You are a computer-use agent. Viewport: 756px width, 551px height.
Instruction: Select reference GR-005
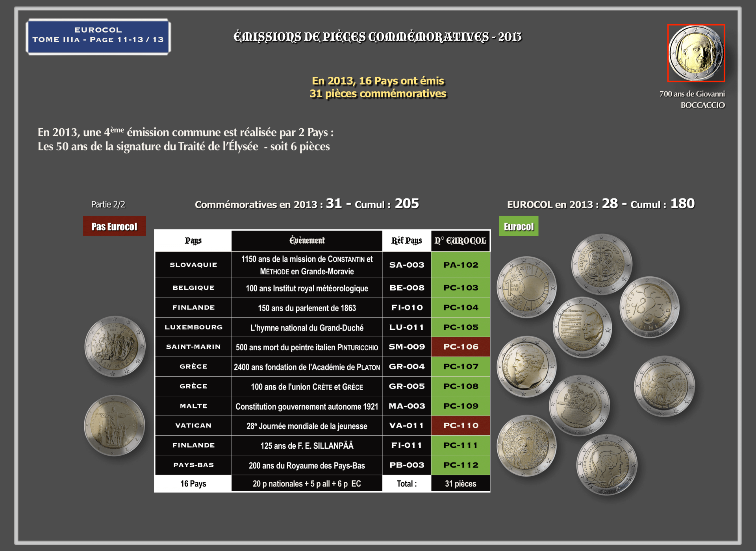click(407, 386)
